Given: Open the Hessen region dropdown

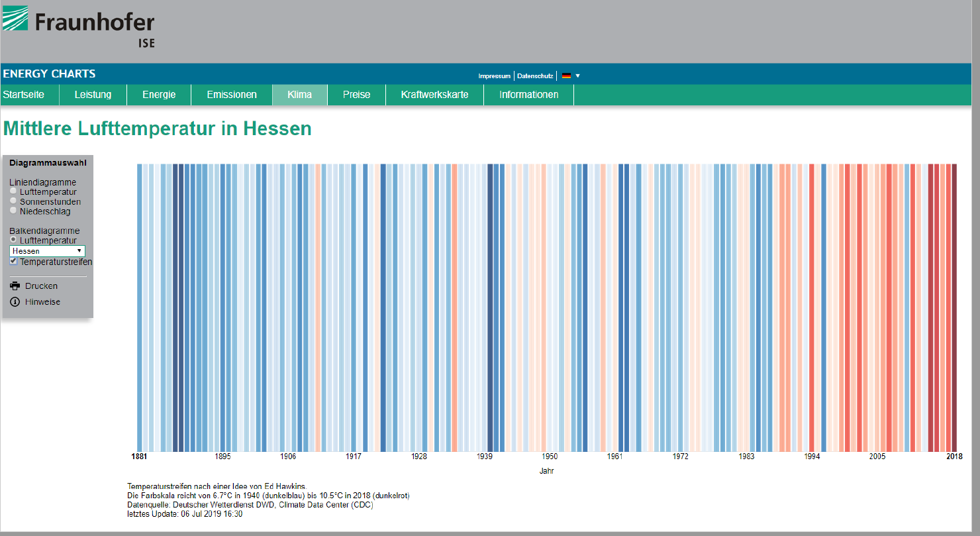Looking at the screenshot, I should coord(47,251).
